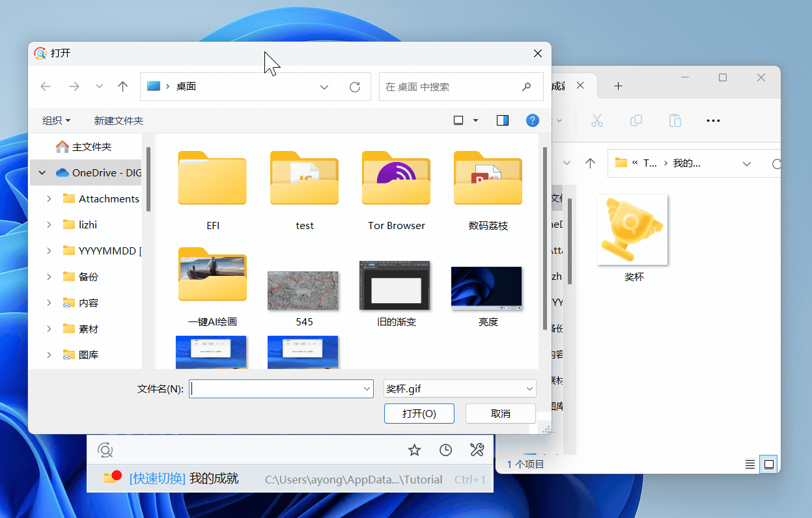Click the Cut icon in File Explorer toolbar
Image resolution: width=812 pixels, height=518 pixels.
pos(596,120)
